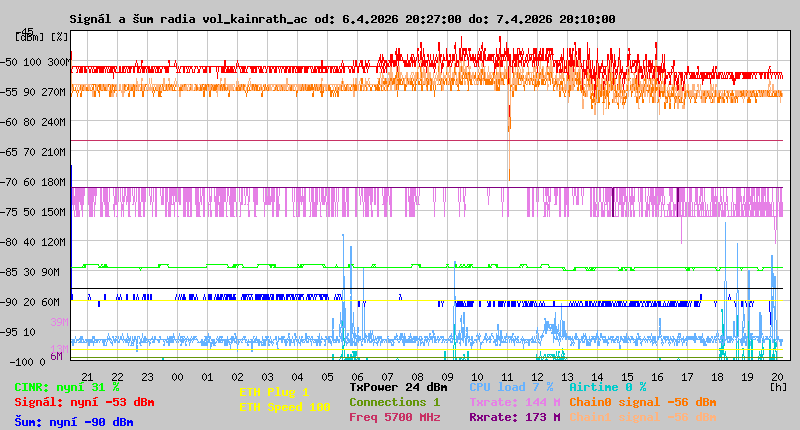Click the 'CPU load 7 %' legend label
The image size is (800, 430).
(511, 387)
